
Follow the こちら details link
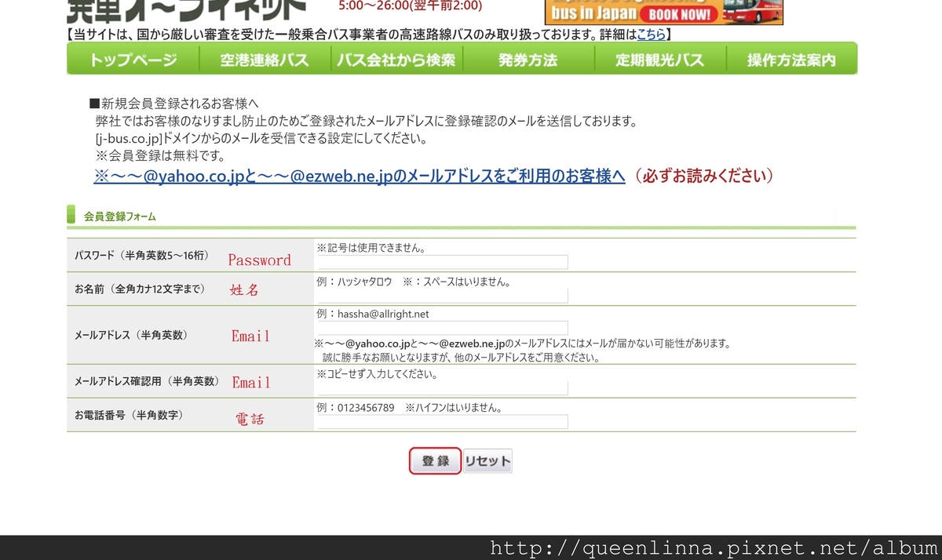point(651,35)
